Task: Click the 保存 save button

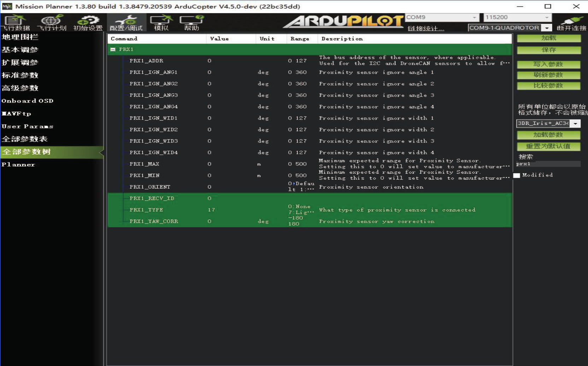Action: click(x=549, y=50)
